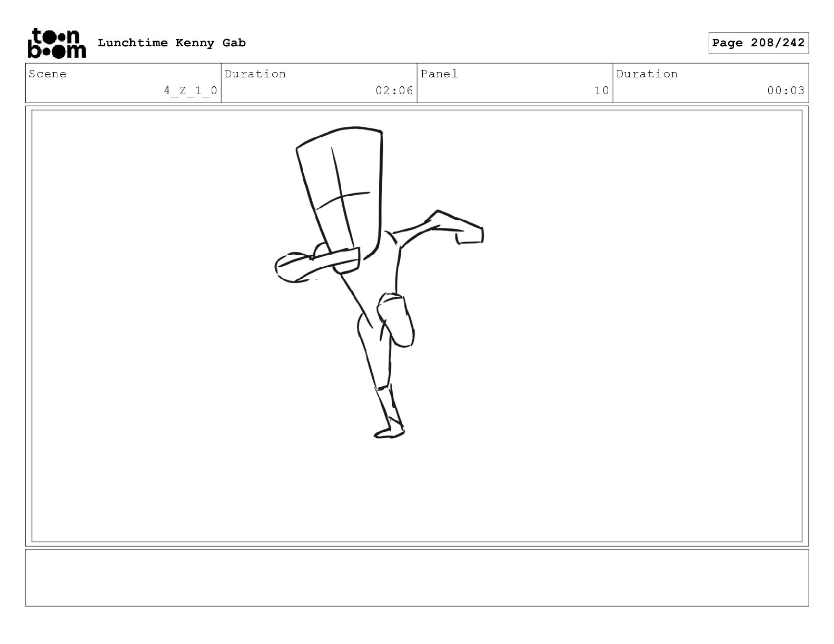The image size is (834, 644).
Task: Click the panel duration value 00:03
Action: pos(786,90)
